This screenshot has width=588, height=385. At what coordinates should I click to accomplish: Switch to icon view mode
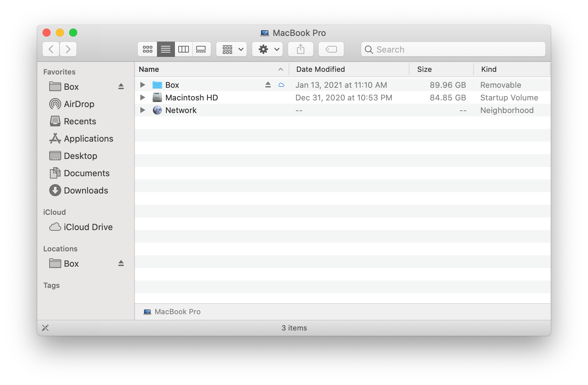[147, 49]
